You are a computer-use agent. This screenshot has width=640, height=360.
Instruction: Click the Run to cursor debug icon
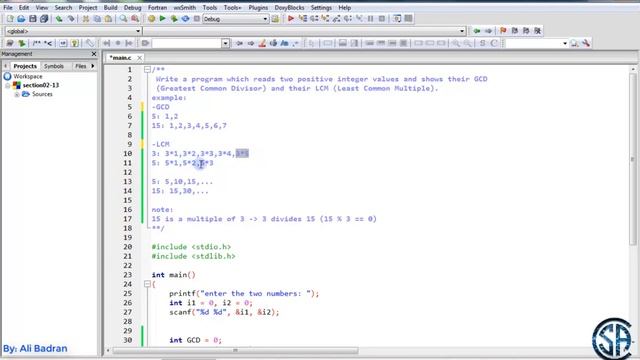point(303,19)
